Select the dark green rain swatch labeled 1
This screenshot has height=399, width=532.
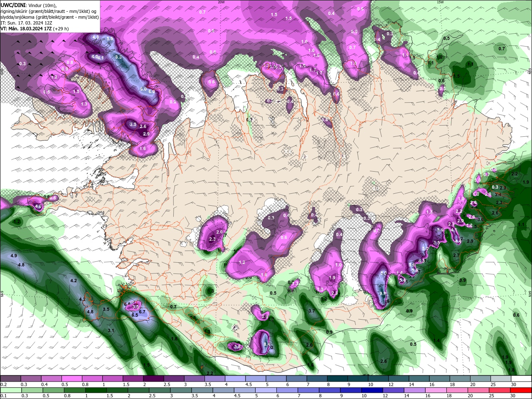(97, 390)
